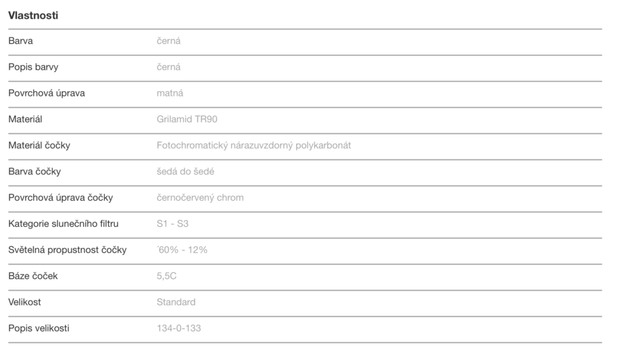Viewport: 633px width, 364px height.
Task: Select the Materiál čočky label
Action: (39, 145)
